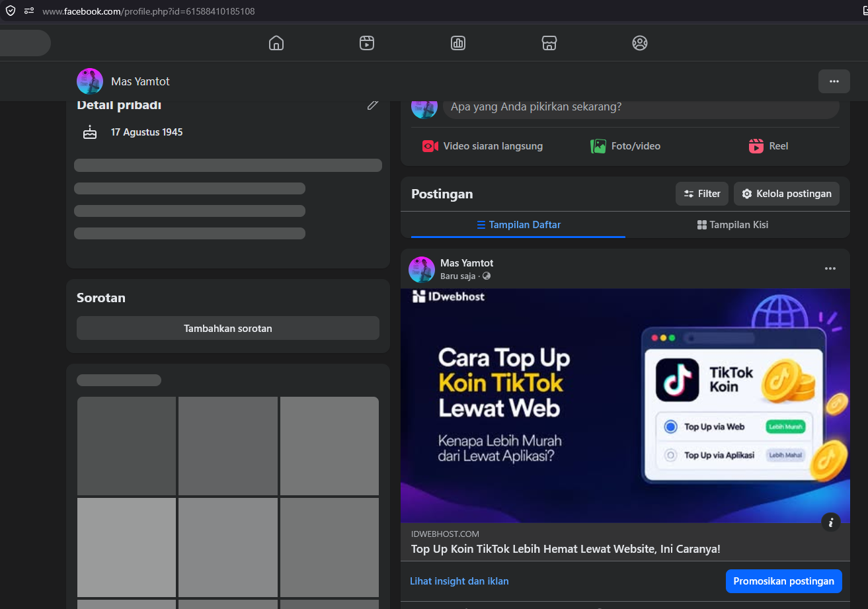868x609 pixels.
Task: Click the "17 Agustus 1945" birthday text
Action: pos(147,132)
